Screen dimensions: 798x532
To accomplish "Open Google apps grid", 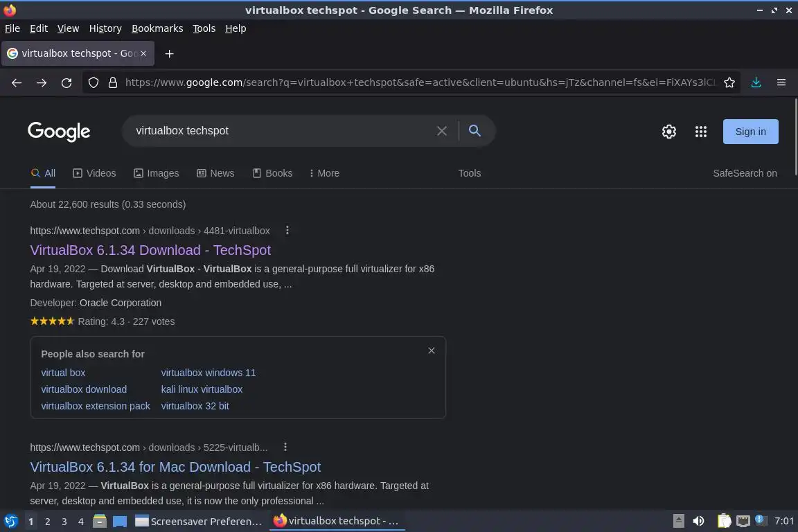I will [x=701, y=132].
